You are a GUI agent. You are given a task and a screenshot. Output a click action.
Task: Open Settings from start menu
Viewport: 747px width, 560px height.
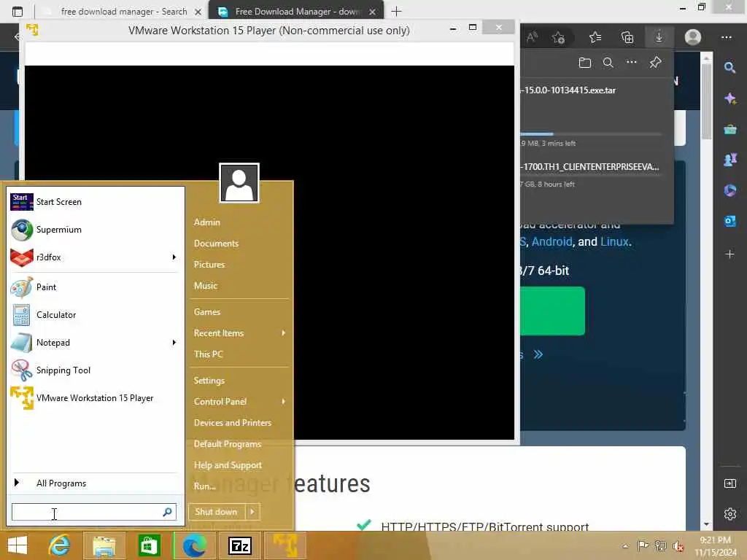point(209,381)
